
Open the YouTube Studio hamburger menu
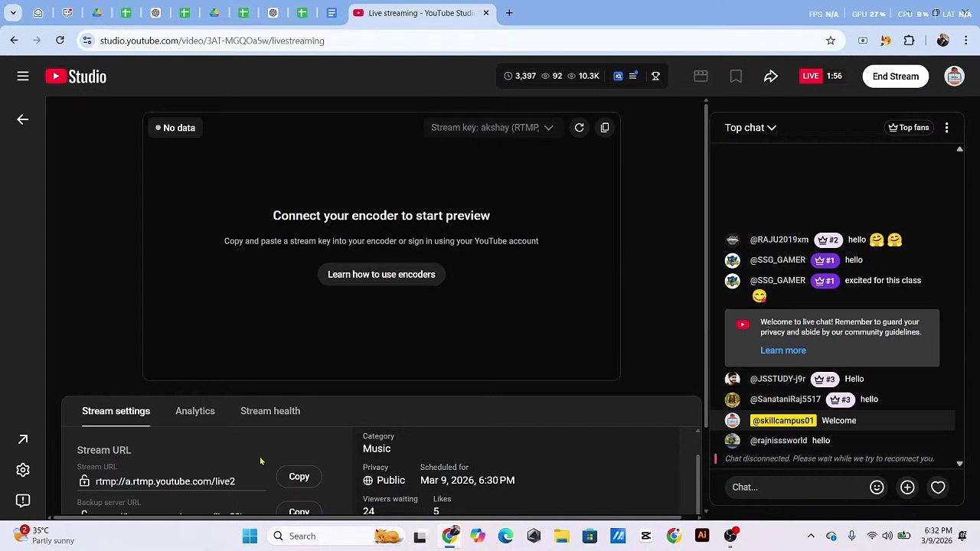coord(23,76)
